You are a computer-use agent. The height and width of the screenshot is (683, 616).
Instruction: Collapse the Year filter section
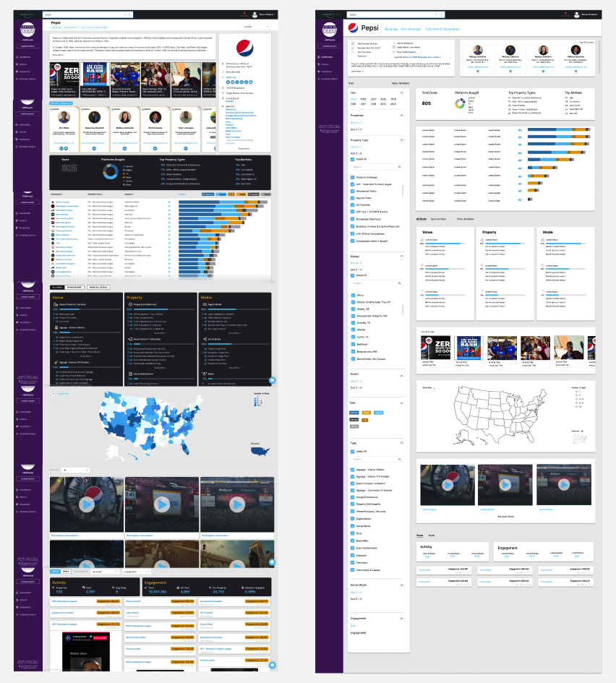point(401,93)
